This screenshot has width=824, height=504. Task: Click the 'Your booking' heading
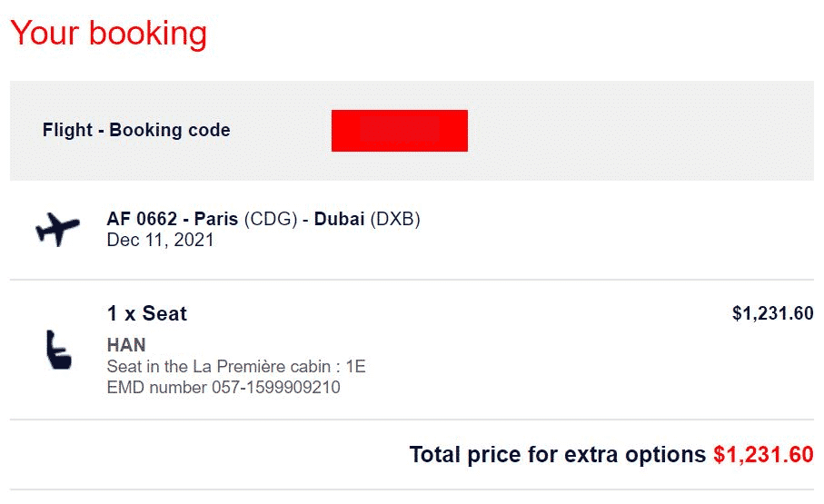point(109,33)
